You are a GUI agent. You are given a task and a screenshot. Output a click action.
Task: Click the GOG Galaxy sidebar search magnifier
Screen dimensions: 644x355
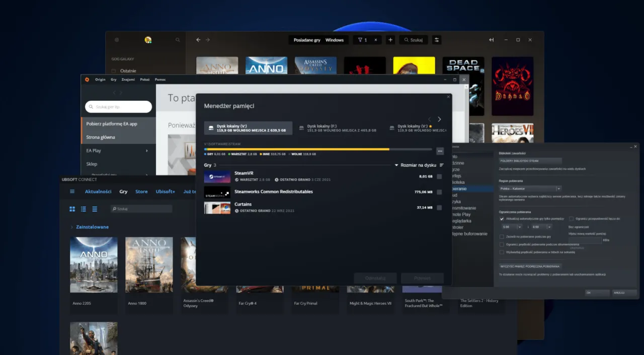tap(178, 40)
